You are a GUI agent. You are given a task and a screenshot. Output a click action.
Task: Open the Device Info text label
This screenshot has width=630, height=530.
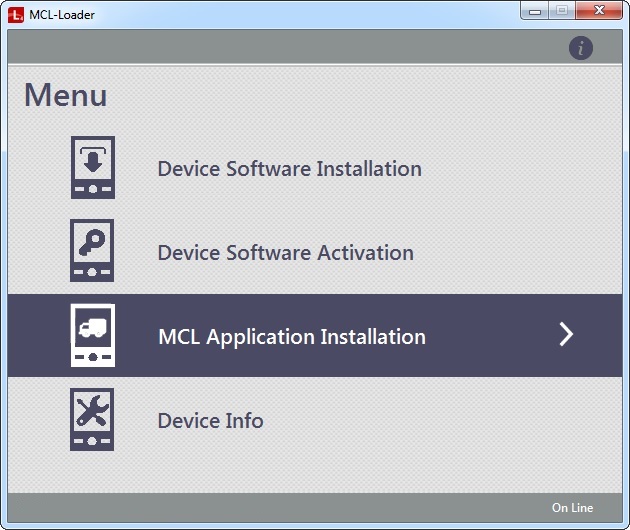click(x=210, y=421)
